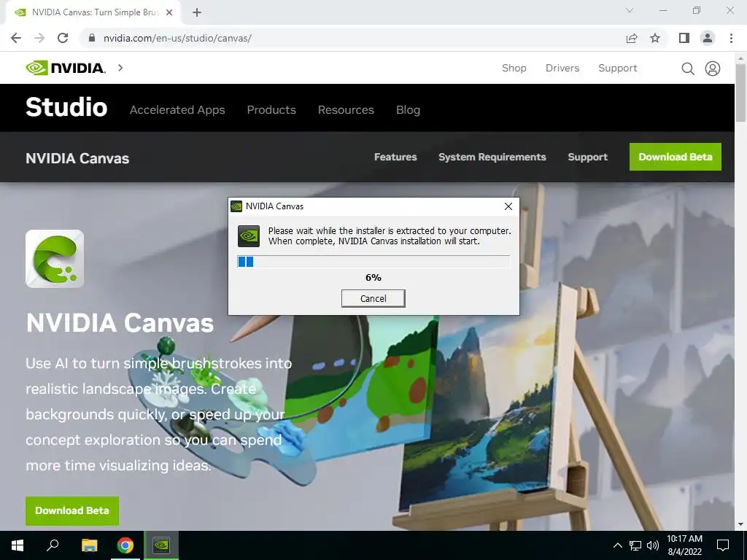Select the NVIDIA Canvas browser tab
747x560 pixels.
93,12
